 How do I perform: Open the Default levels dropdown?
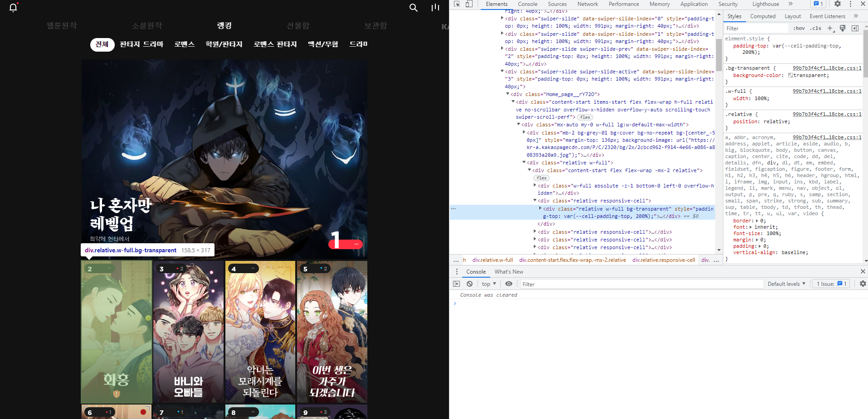pos(786,284)
